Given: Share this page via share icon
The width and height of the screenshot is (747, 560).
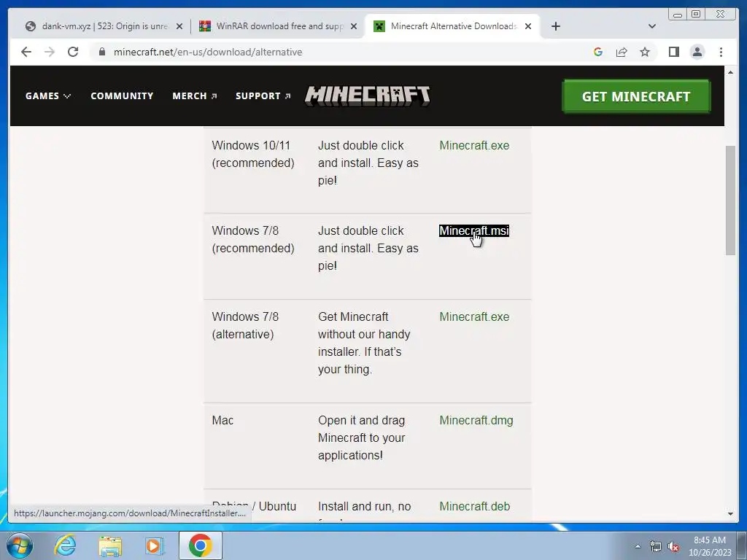Looking at the screenshot, I should point(622,52).
